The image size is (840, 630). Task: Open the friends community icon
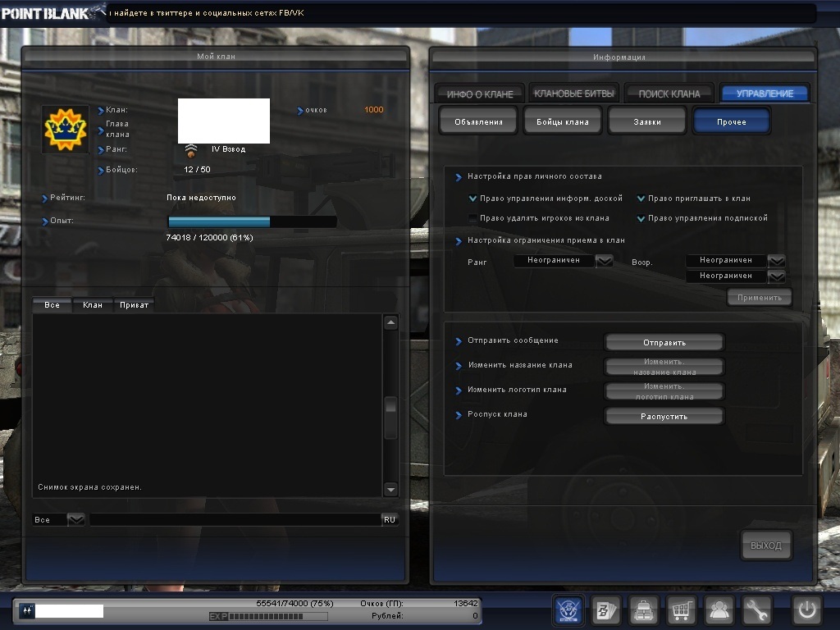[x=719, y=610]
